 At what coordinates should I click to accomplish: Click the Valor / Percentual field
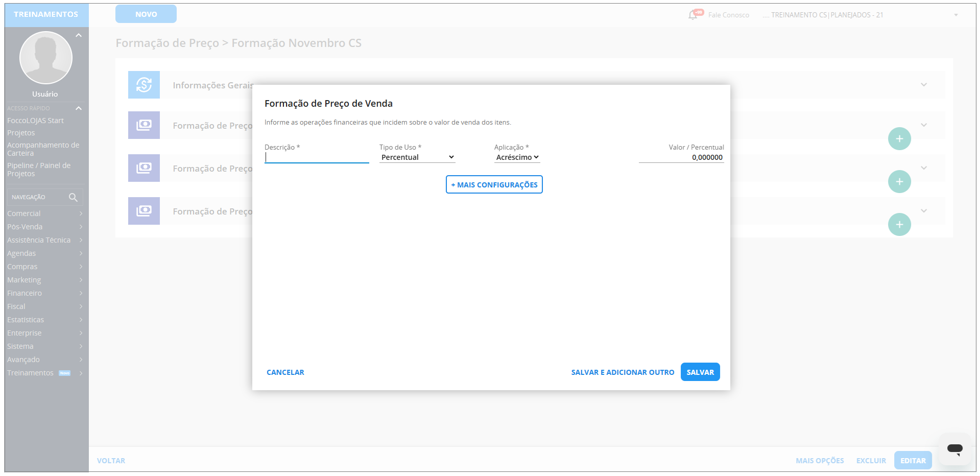coord(681,157)
